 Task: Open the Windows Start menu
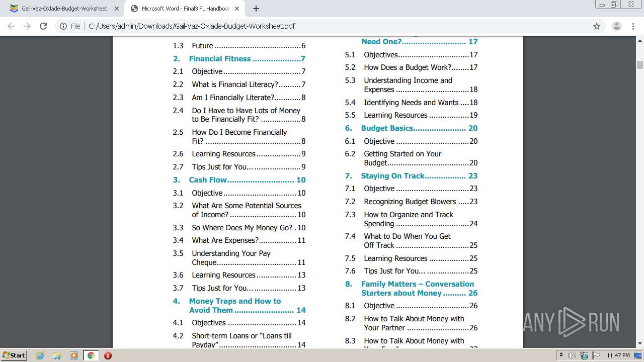coord(14,355)
